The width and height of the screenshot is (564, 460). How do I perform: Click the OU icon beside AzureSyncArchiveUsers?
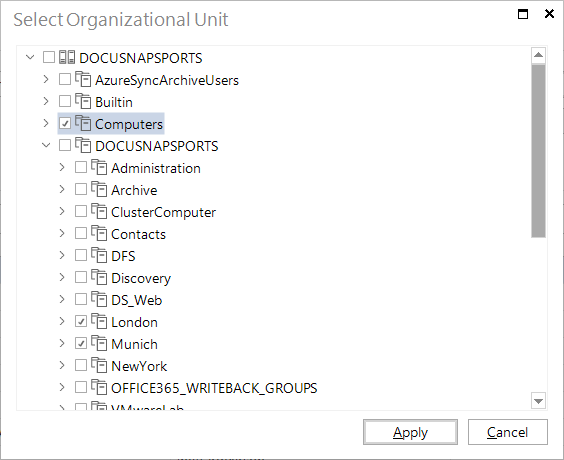click(x=83, y=79)
